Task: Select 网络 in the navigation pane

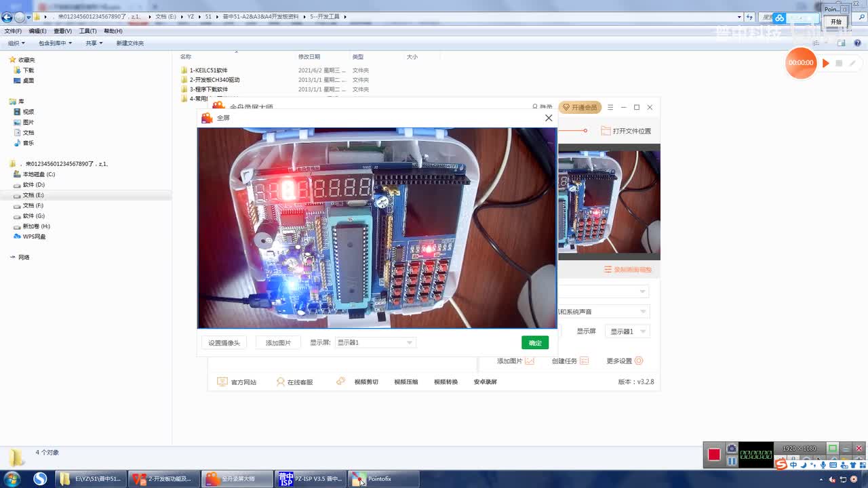Action: [24, 258]
